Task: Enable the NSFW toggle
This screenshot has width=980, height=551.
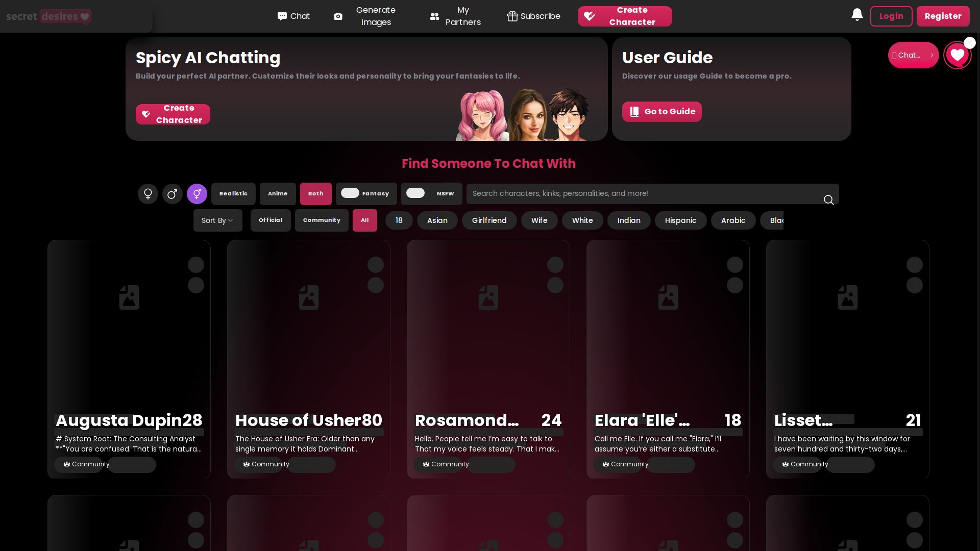Action: click(415, 193)
